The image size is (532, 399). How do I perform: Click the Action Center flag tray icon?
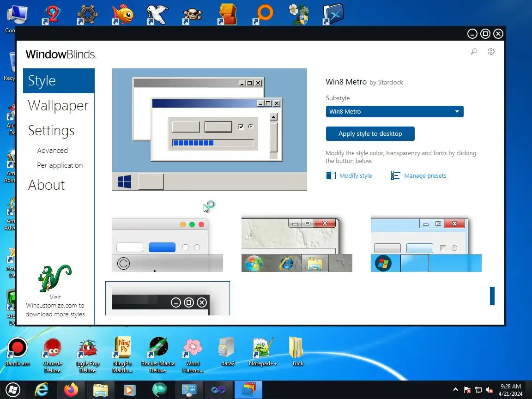coord(467,390)
